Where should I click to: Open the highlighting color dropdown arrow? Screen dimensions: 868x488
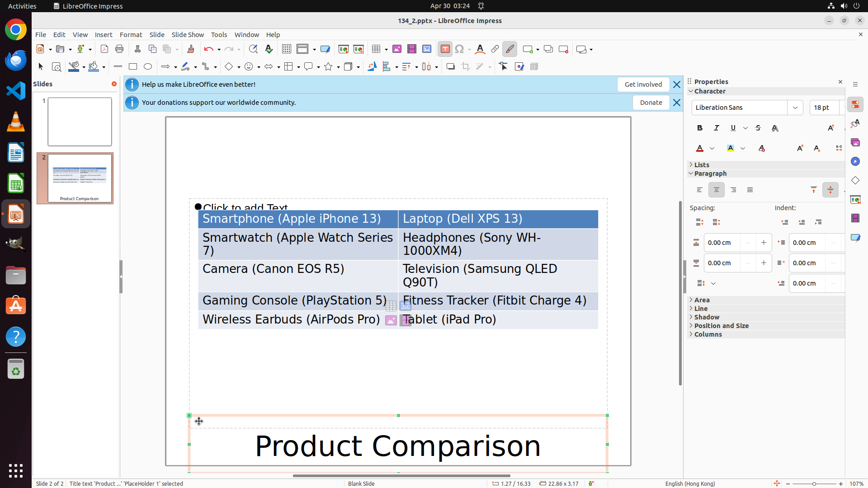[x=743, y=148]
